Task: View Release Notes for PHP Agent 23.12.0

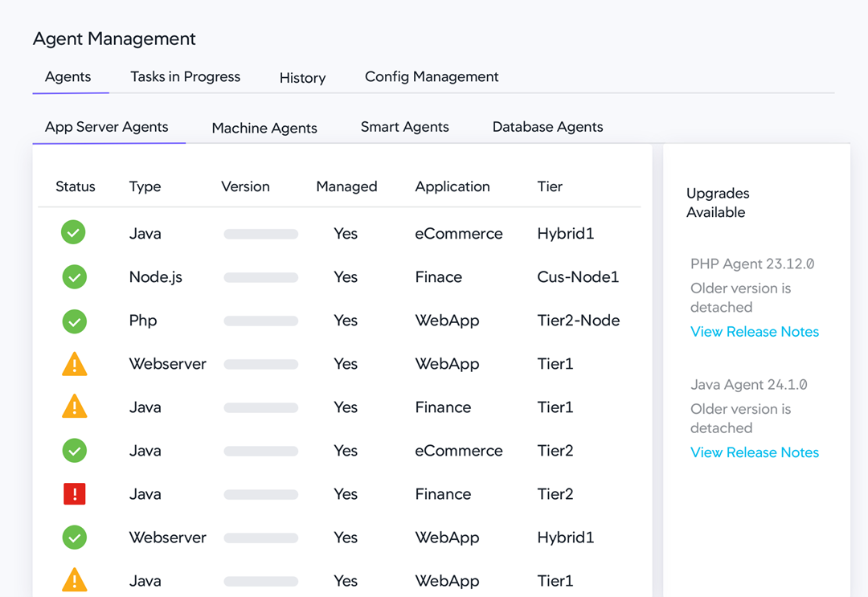Action: [754, 332]
